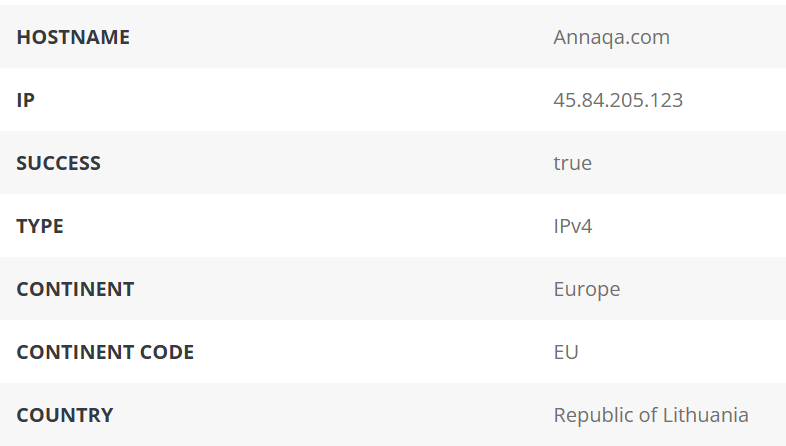Click the CONTINENT label

click(75, 289)
